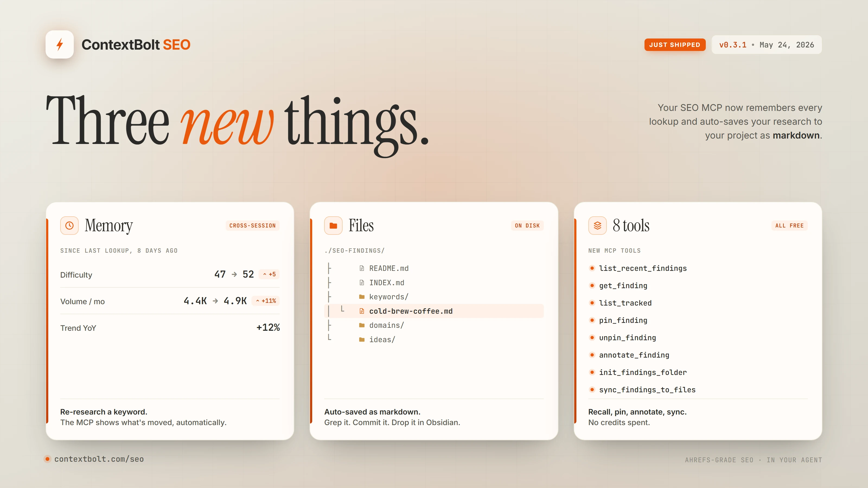The width and height of the screenshot is (868, 488).
Task: Click the 52 difficulty value
Action: coord(248,274)
